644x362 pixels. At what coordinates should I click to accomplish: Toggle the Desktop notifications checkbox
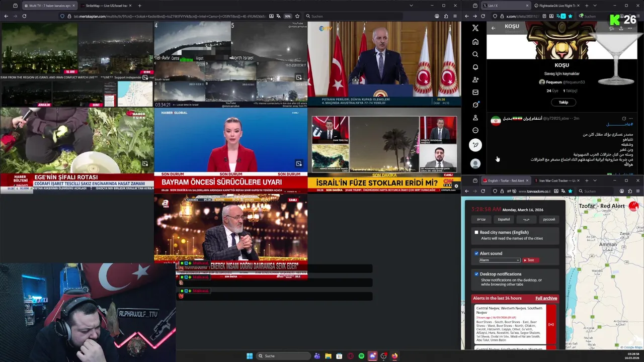point(476,274)
